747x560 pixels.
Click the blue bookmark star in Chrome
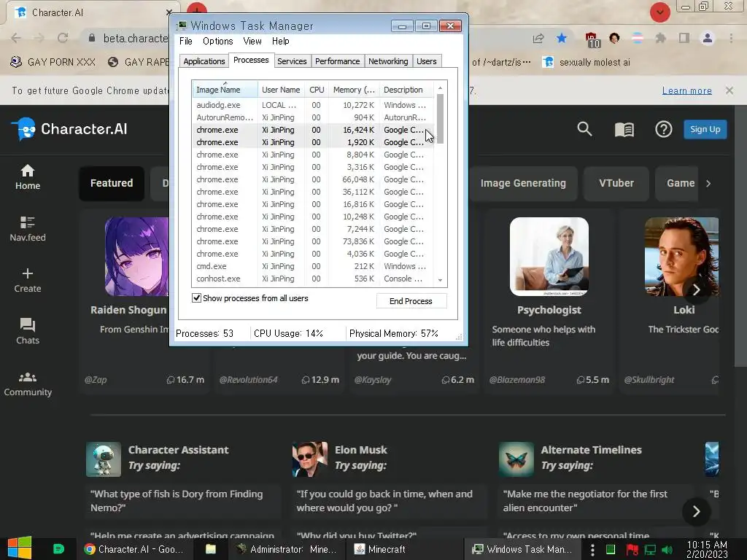[562, 38]
